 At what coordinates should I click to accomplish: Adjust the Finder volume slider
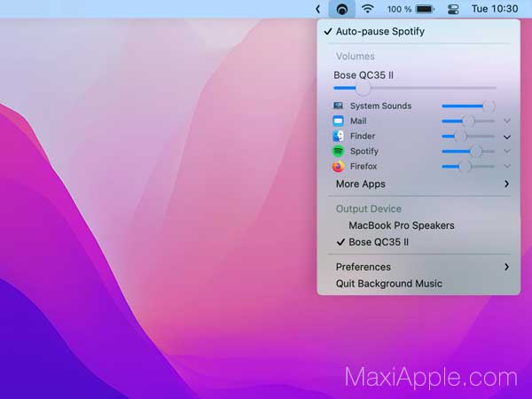coord(468,136)
